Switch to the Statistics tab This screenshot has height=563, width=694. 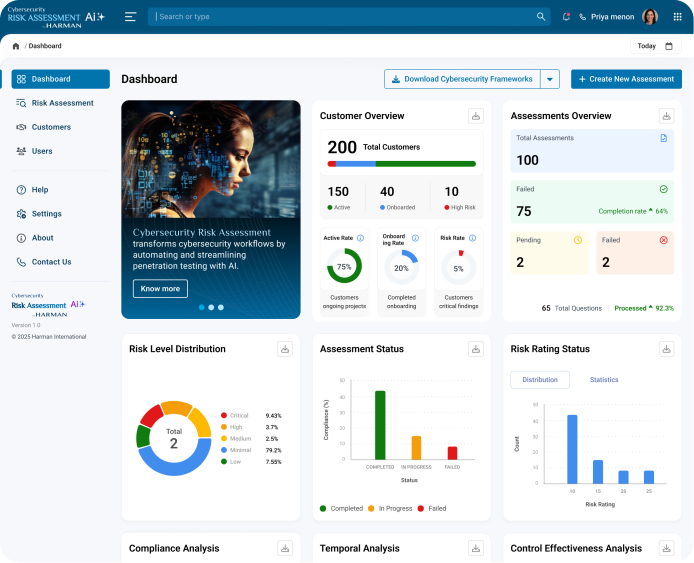coord(604,380)
